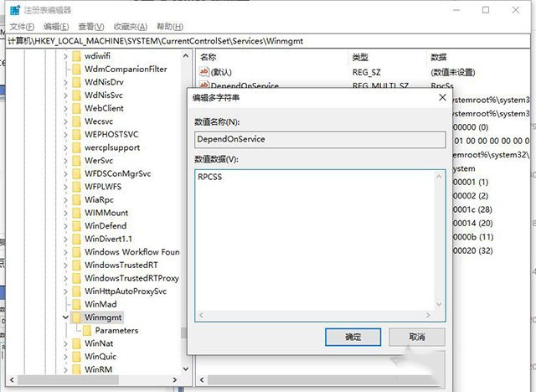Select the Winmgmt registry key
The width and height of the screenshot is (536, 392).
click(x=103, y=317)
